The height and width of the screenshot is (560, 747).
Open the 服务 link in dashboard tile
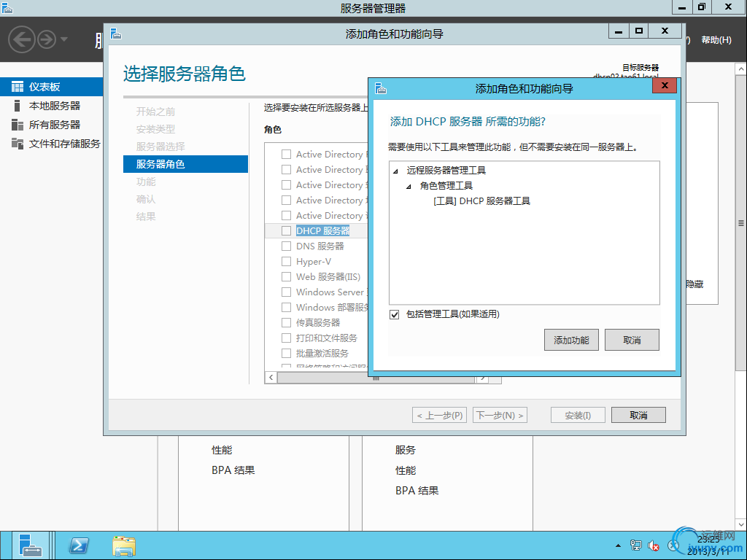[406, 450]
